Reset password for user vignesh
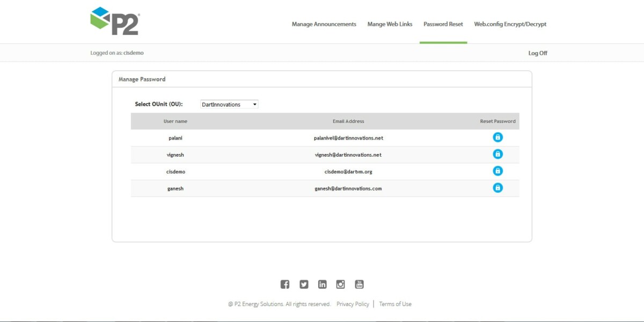 pos(497,154)
